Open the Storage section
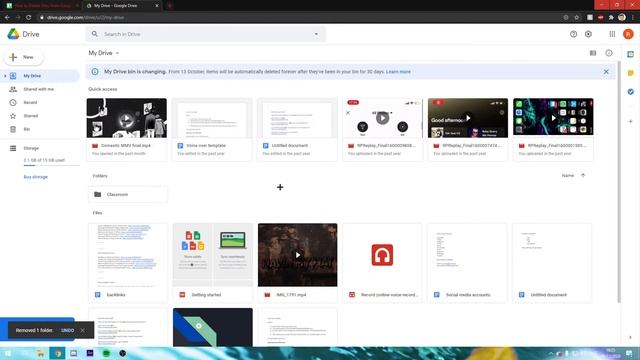640x360 pixels. tap(31, 148)
